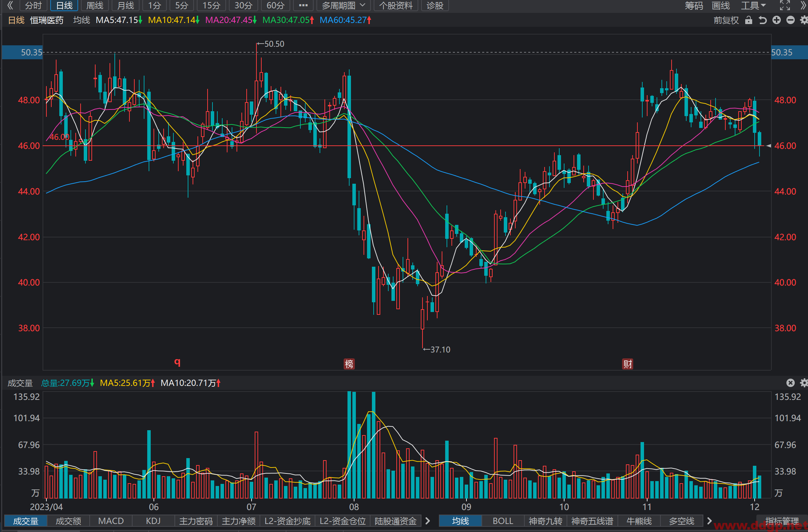
Task: Click the 37.10 low price annotation
Action: (x=437, y=349)
